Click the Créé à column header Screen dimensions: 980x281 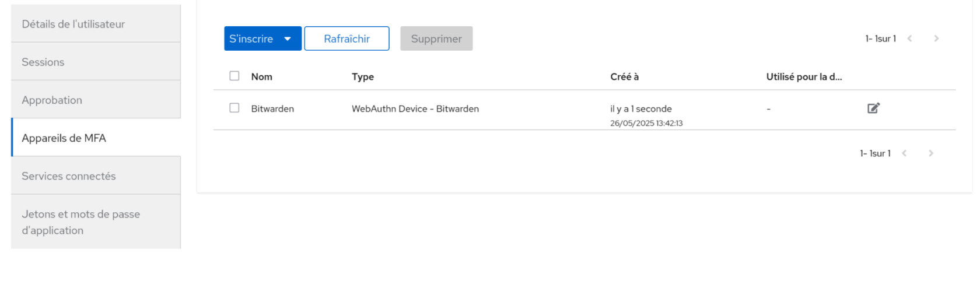[624, 77]
